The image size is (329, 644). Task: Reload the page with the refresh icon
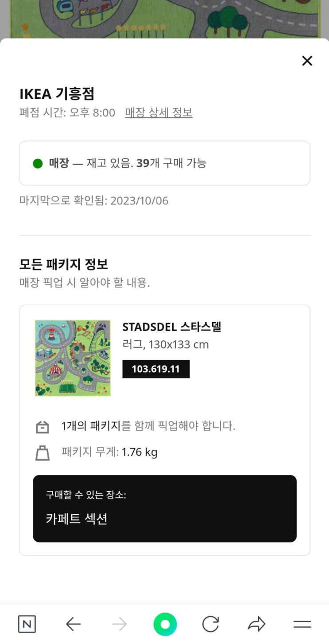point(211,625)
